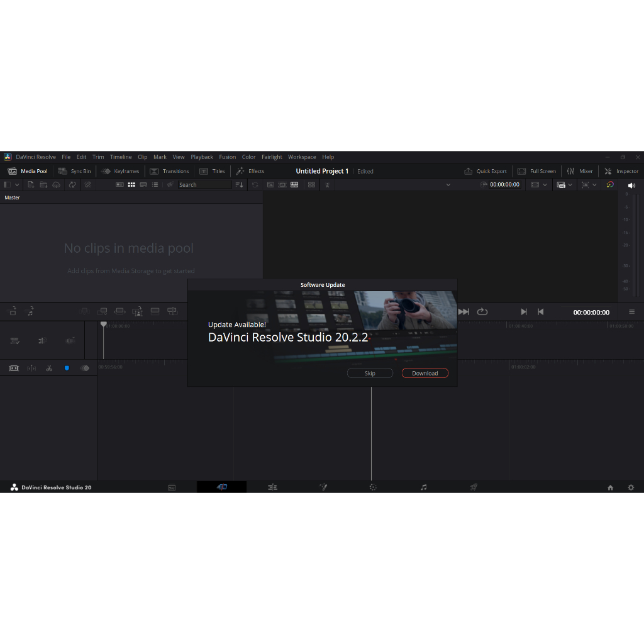Show the Keyframes panel
The height and width of the screenshot is (644, 644).
pyautogui.click(x=120, y=171)
